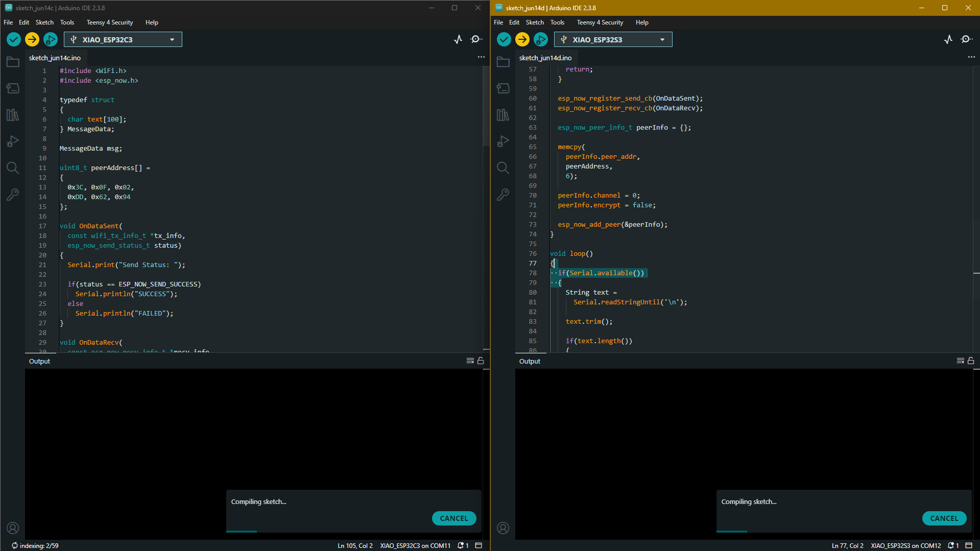
Task: Cancel compiling in sketch_jun14d window
Action: [x=944, y=518]
